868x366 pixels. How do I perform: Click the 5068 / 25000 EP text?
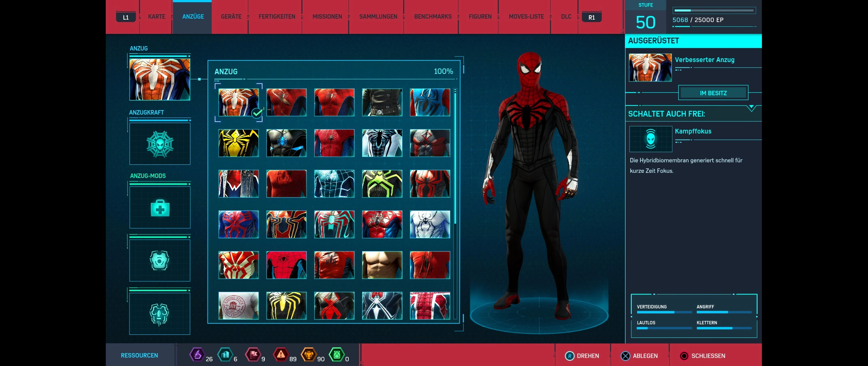[x=698, y=20]
